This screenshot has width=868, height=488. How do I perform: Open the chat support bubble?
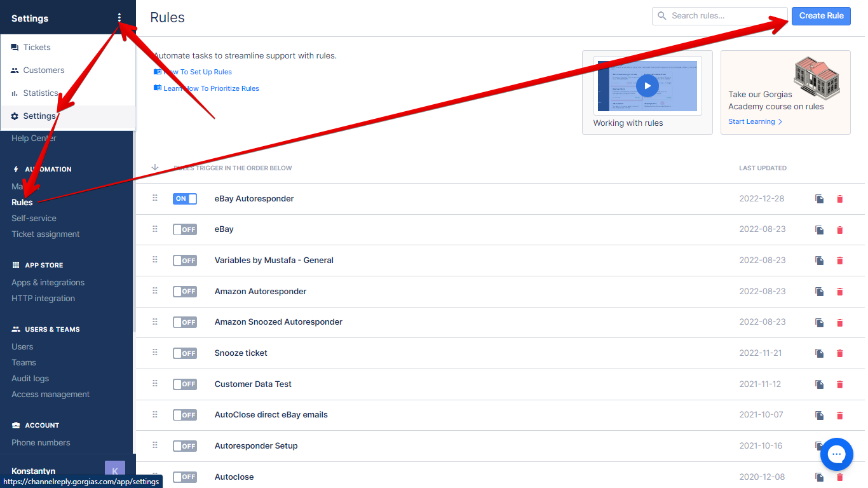[836, 454]
